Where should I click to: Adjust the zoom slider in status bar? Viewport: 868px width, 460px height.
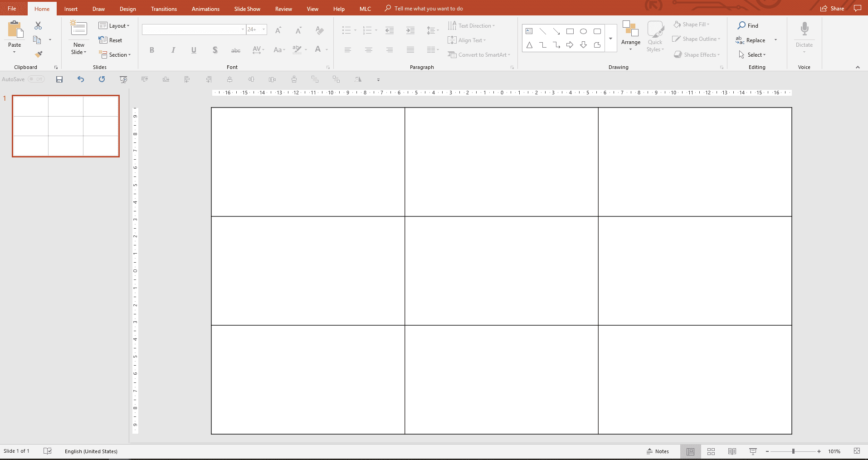pos(793,451)
